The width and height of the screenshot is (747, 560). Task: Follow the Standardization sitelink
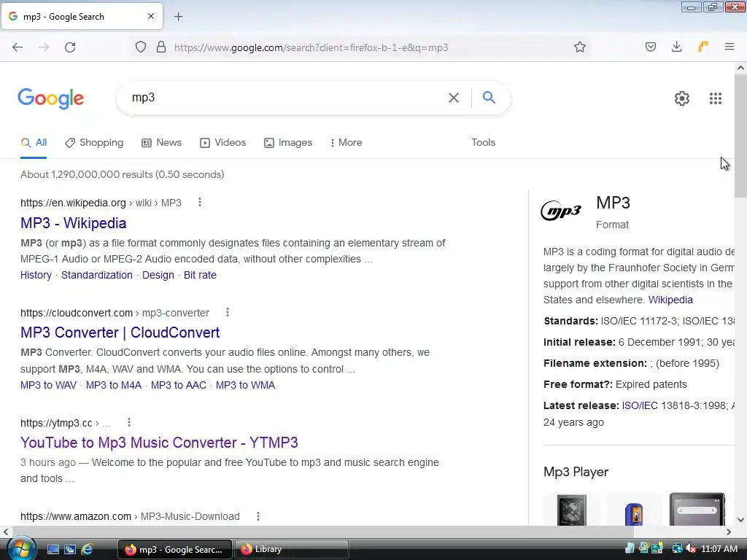(x=97, y=275)
